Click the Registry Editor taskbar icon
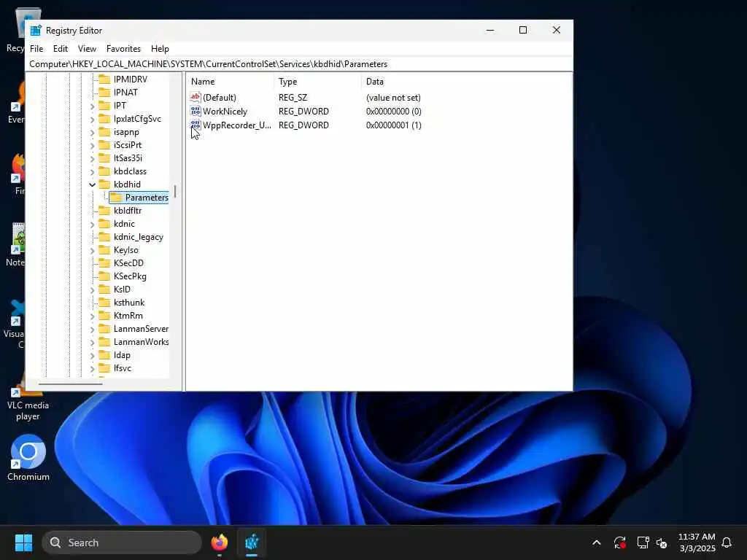The height and width of the screenshot is (560, 747). (252, 542)
